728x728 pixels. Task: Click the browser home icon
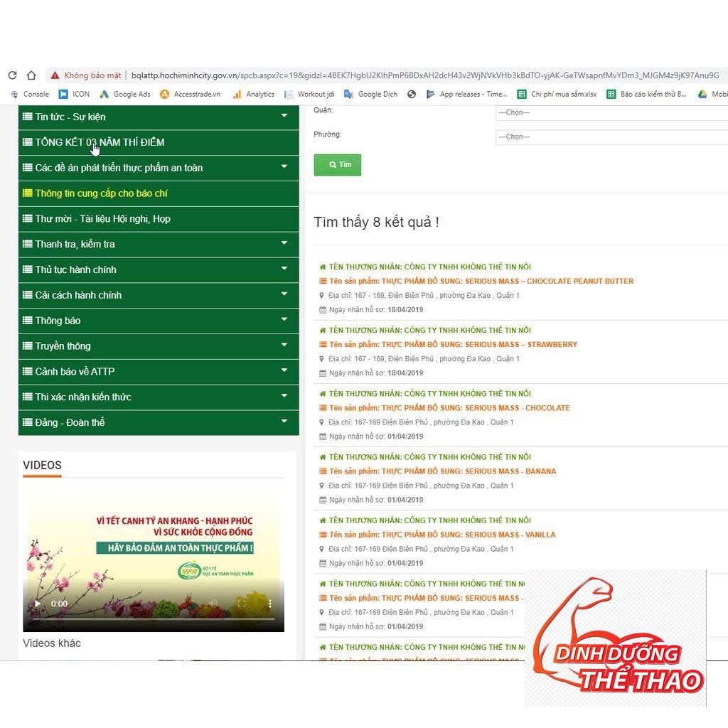point(31,75)
